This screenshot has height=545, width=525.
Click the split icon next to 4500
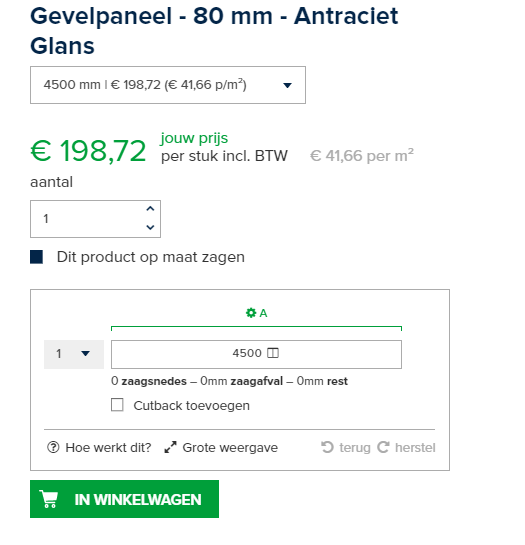[273, 353]
